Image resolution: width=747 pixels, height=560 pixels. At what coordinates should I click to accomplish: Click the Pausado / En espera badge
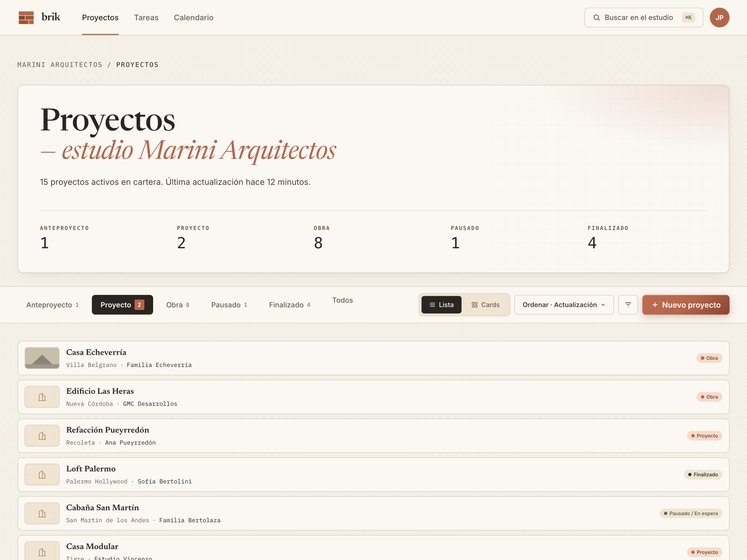[x=691, y=514]
